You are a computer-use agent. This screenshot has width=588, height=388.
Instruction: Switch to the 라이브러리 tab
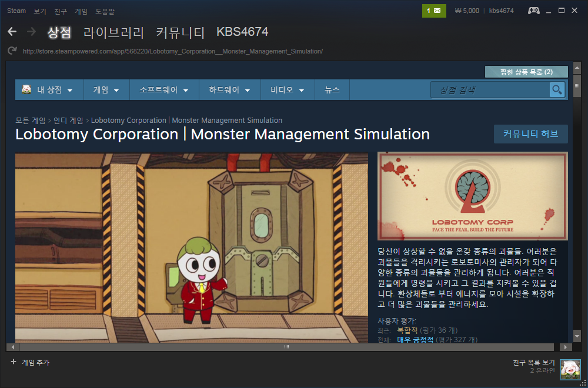tap(113, 32)
